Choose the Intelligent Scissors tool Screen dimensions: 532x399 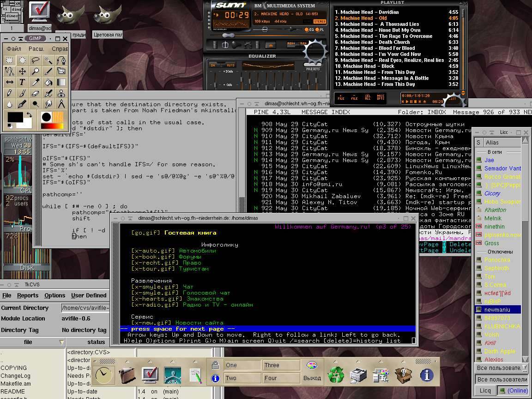10,71
